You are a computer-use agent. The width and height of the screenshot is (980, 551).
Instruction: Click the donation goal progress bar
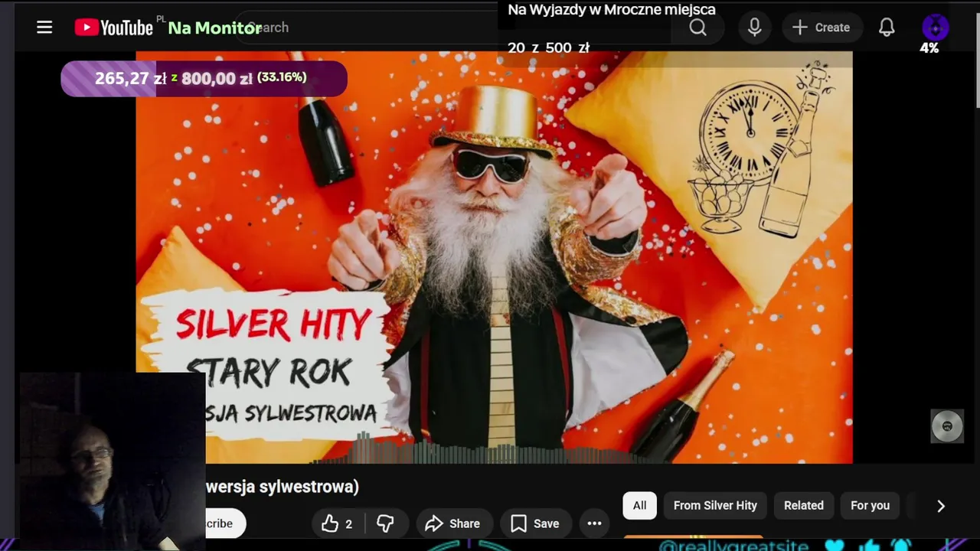(204, 78)
